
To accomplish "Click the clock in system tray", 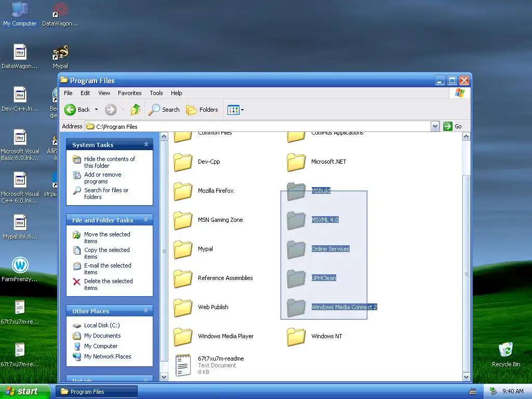I will tap(513, 391).
